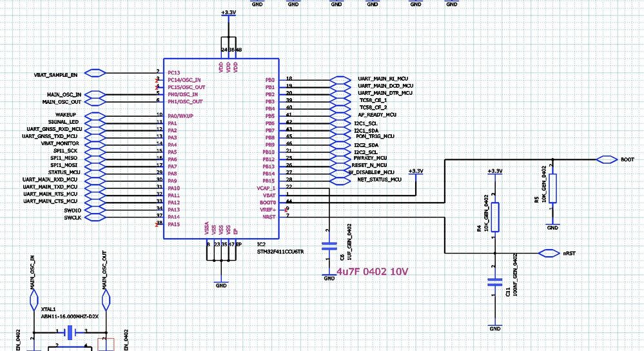Click the VREF+ pin name on IC2
Screen dimensions: 644x351
coord(268,210)
